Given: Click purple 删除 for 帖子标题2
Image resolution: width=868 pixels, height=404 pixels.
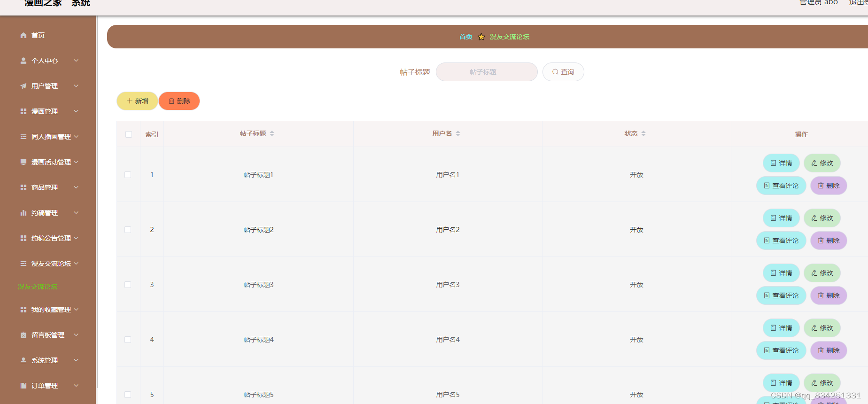Looking at the screenshot, I should tap(829, 241).
